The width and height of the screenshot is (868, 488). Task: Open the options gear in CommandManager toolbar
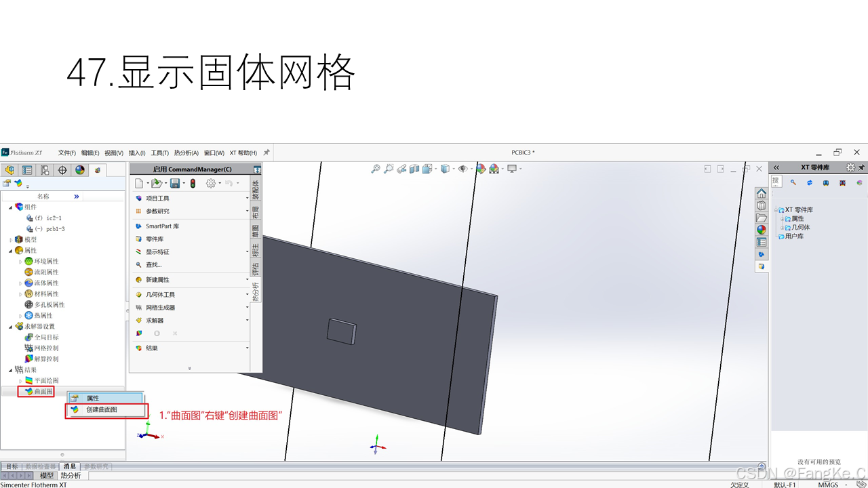coord(211,183)
